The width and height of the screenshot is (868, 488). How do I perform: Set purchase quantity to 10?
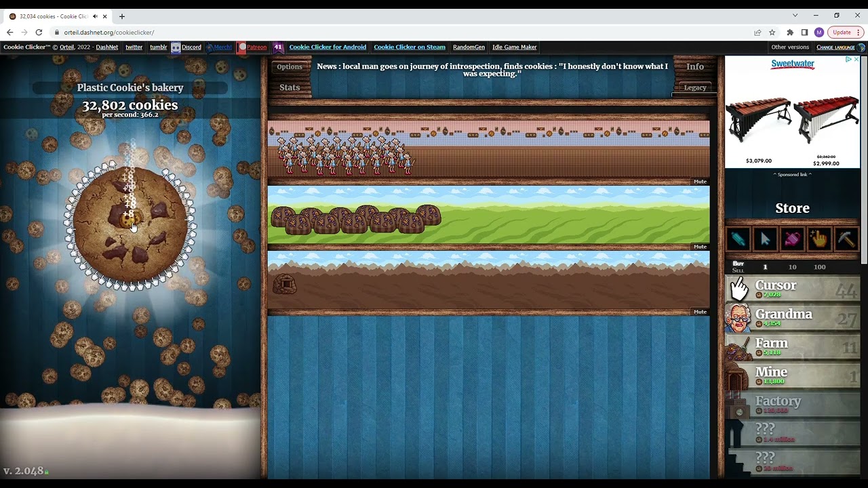pos(792,267)
